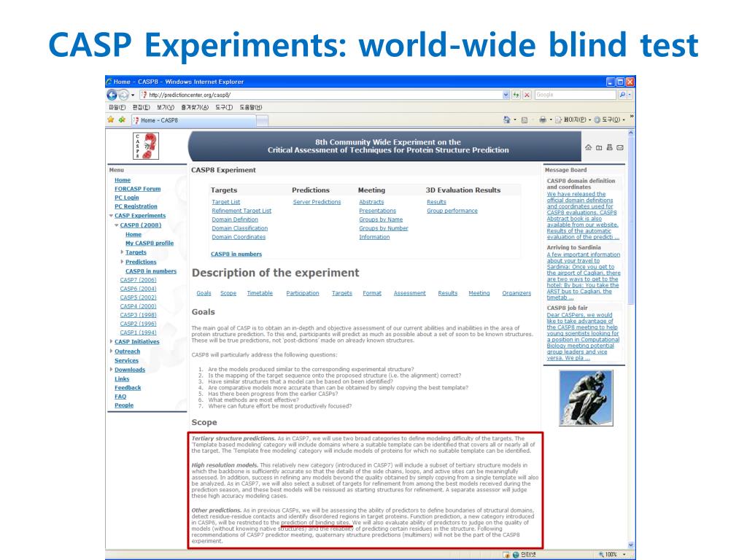
Task: Open the View (보기) menu
Action: click(166, 107)
